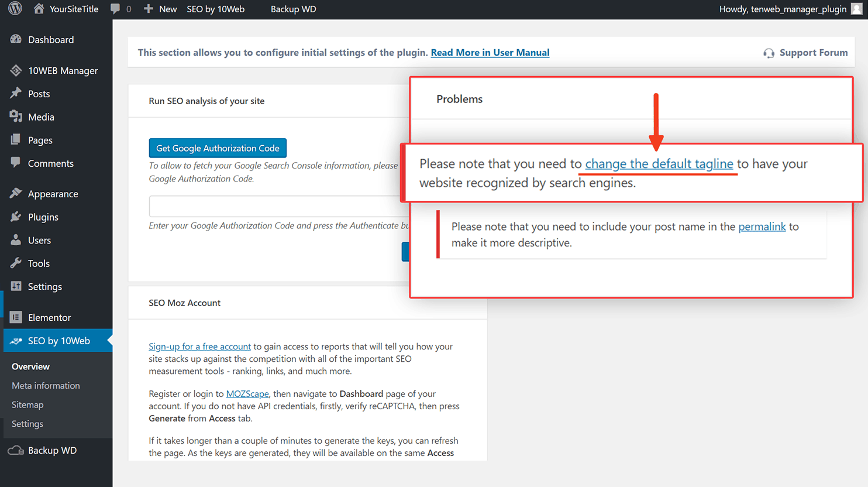Click the WordPress logo in admin bar
Image resolution: width=868 pixels, height=487 pixels.
click(x=15, y=9)
